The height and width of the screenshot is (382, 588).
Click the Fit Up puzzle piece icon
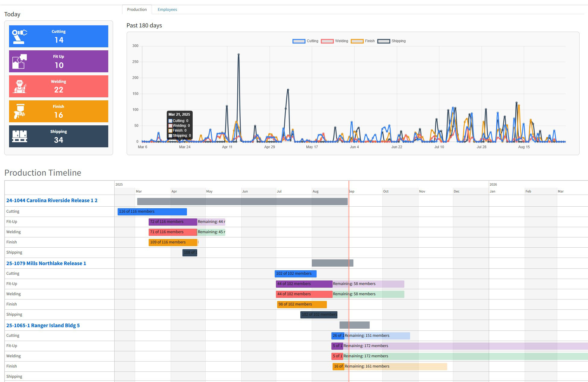19,61
